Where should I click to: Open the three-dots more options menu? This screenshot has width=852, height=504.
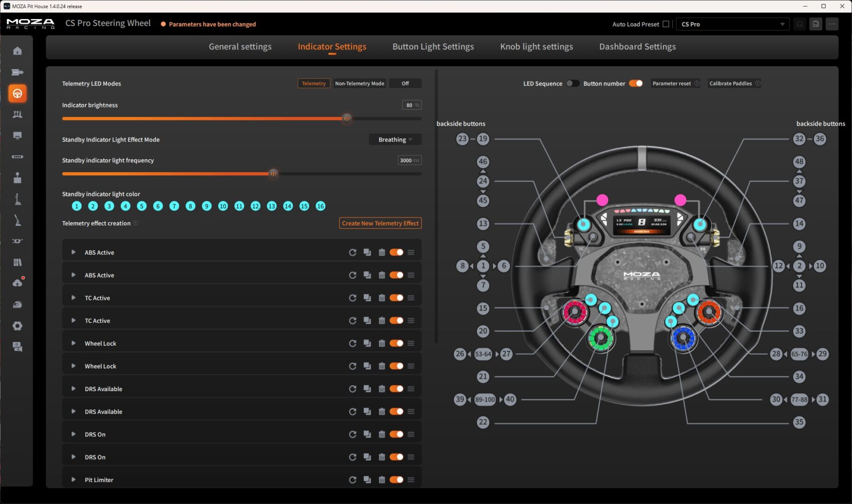tap(832, 24)
